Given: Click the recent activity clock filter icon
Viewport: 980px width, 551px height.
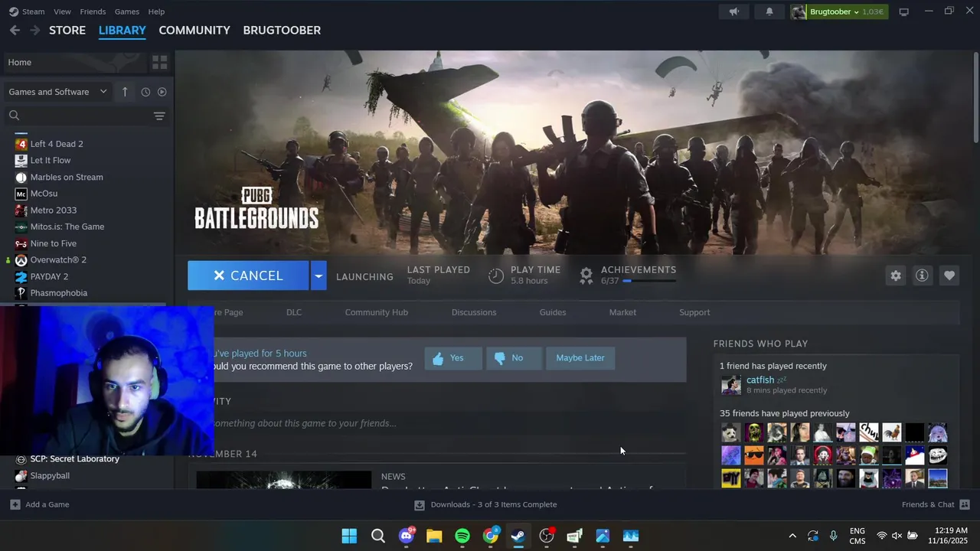Looking at the screenshot, I should pyautogui.click(x=145, y=92).
